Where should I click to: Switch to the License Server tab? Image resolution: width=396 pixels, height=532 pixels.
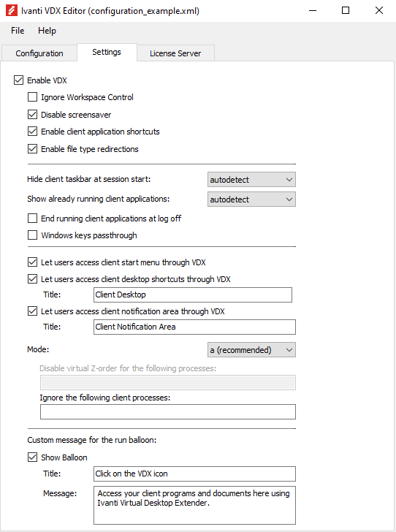click(175, 53)
